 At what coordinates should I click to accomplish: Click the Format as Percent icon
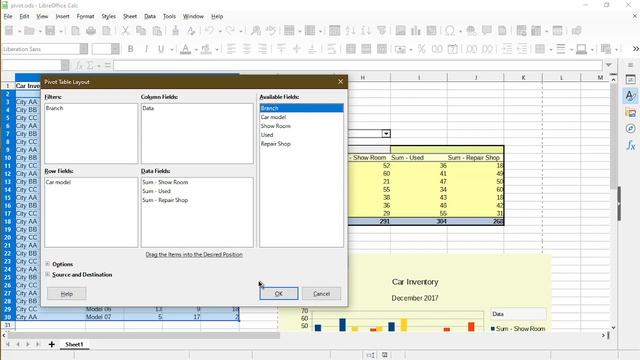pos(422,49)
